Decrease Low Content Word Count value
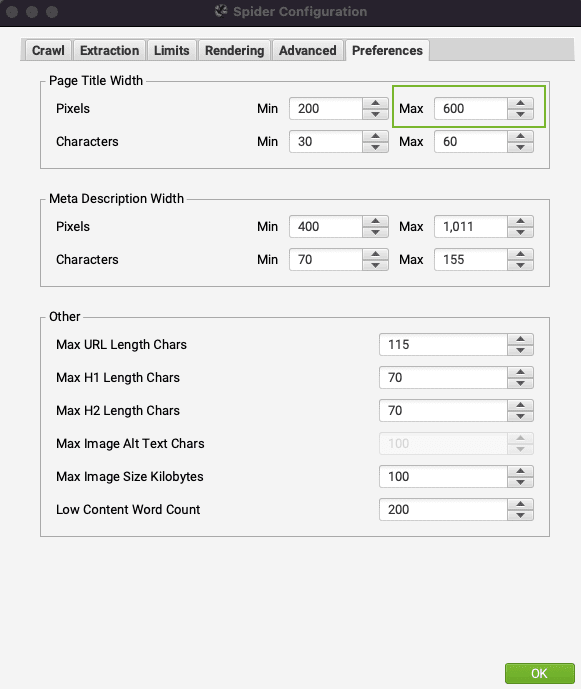Viewport: 581px width, 689px height. tap(520, 515)
